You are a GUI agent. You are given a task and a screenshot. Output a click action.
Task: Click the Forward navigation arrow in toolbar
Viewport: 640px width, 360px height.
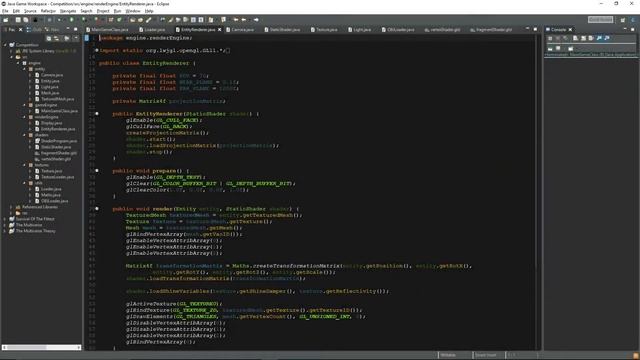[256, 20]
